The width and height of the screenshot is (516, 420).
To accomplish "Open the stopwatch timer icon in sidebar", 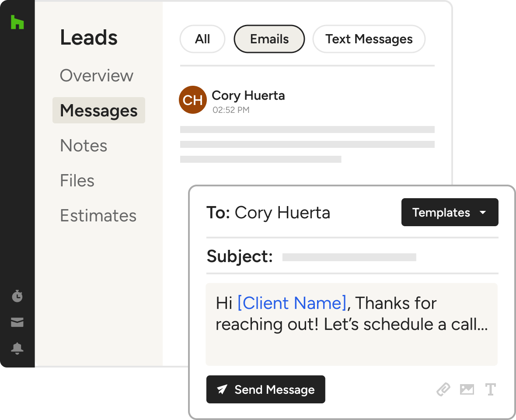I will pyautogui.click(x=17, y=296).
